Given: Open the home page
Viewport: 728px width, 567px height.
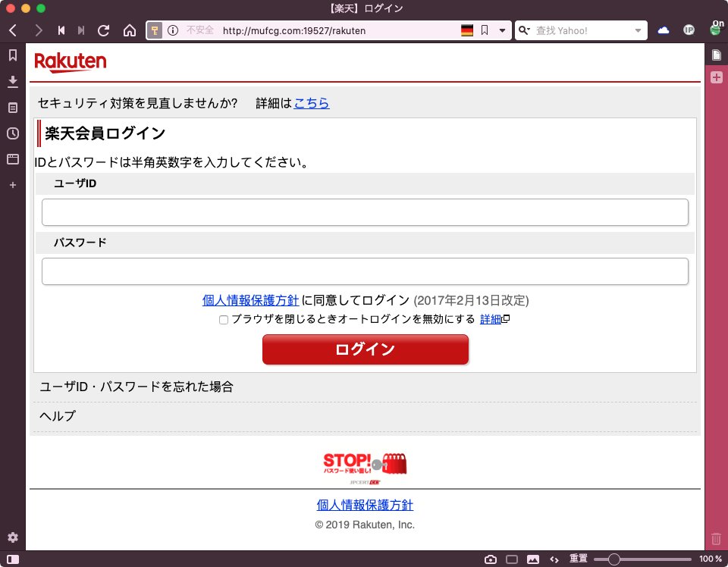Looking at the screenshot, I should [x=130, y=30].
